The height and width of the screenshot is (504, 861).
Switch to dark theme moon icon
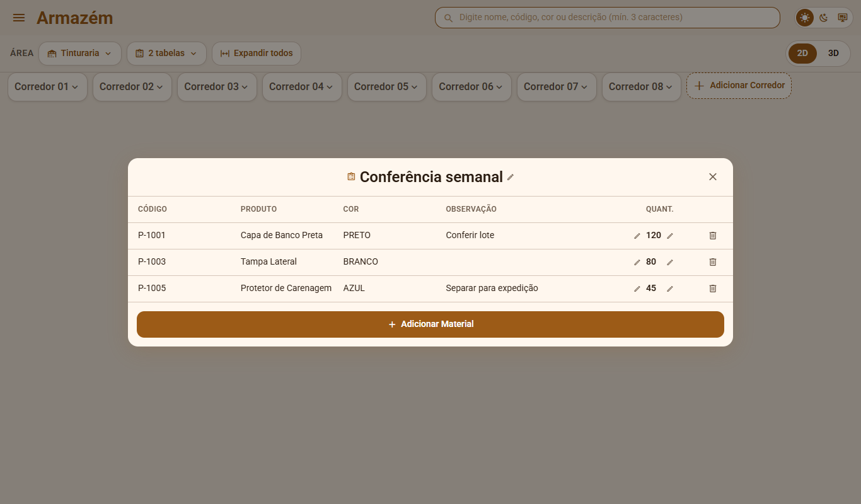[x=824, y=18]
